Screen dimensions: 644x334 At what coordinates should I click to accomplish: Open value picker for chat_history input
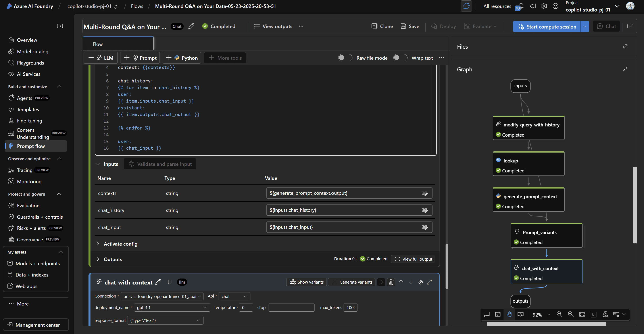click(425, 210)
